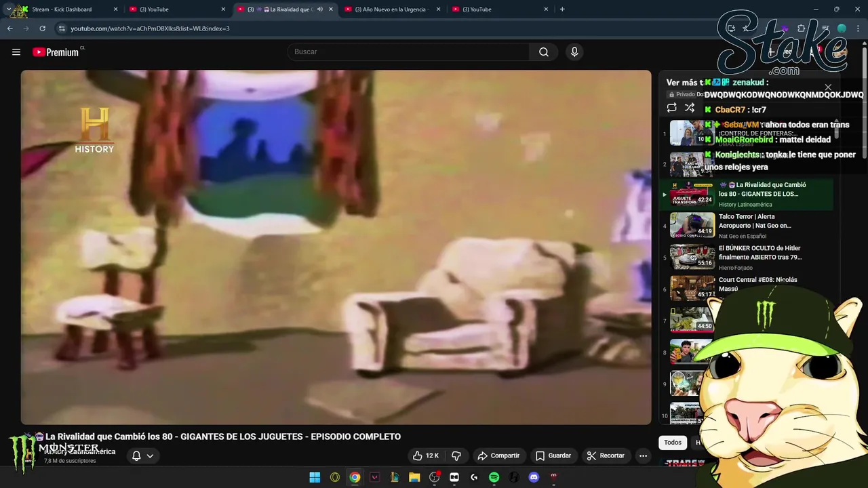Dislike the video with thumbs-down
Viewport: 868px width, 488px height.
pos(456,455)
